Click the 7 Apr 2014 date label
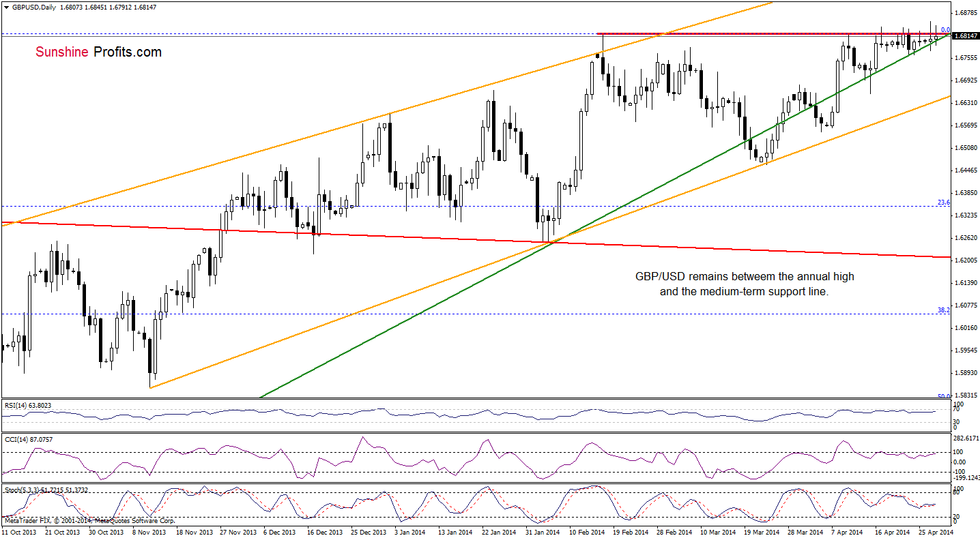This screenshot has height=538, width=980. coord(848,532)
